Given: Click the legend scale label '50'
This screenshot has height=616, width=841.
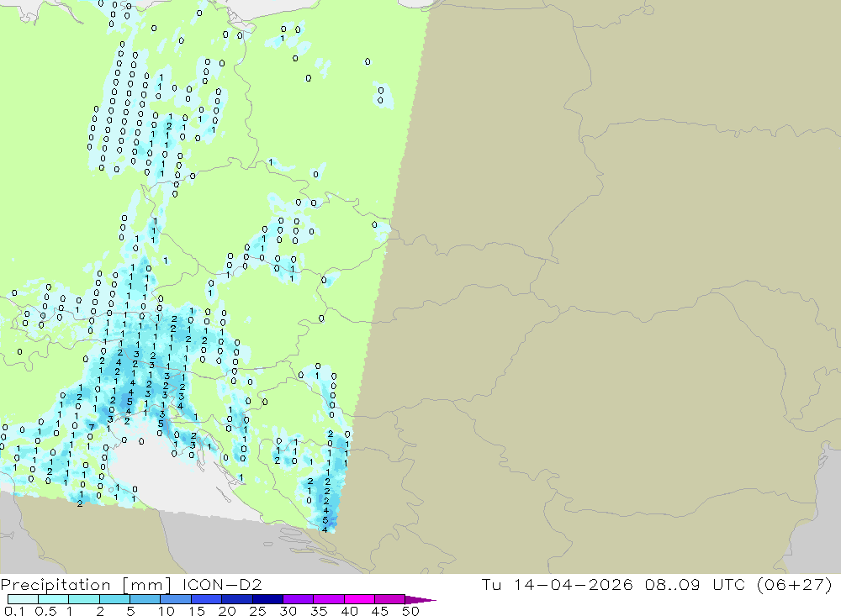Looking at the screenshot, I should point(411,611).
